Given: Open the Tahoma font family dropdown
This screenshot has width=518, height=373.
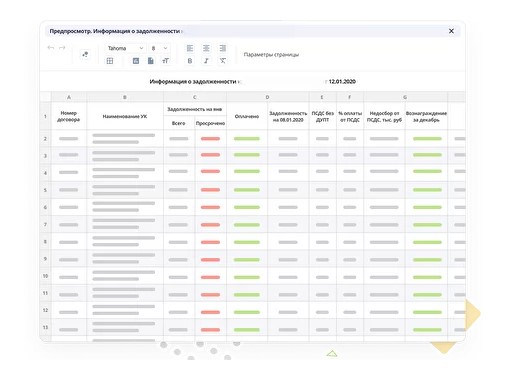Looking at the screenshot, I should click(125, 48).
